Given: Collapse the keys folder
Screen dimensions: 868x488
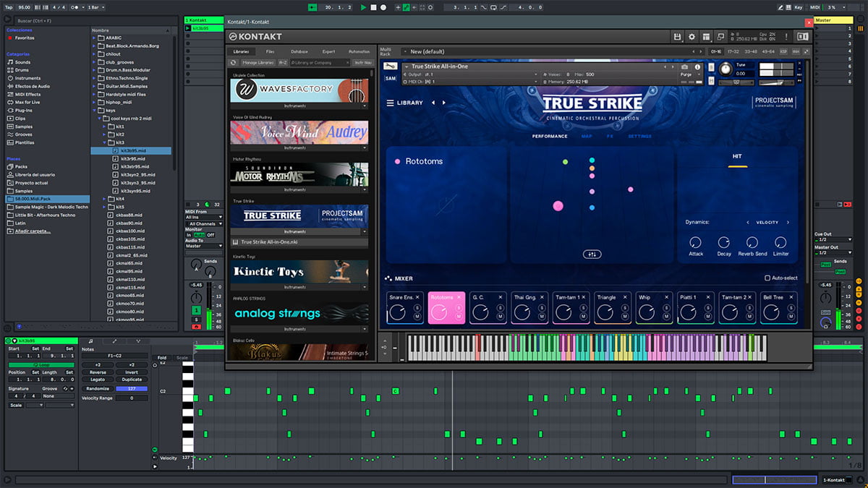Looking at the screenshot, I should [94, 111].
